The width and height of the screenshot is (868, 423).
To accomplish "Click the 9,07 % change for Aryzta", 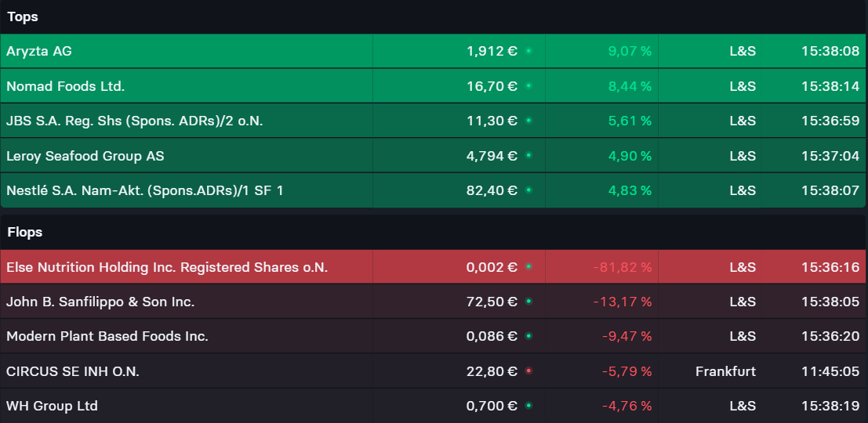I will [630, 51].
